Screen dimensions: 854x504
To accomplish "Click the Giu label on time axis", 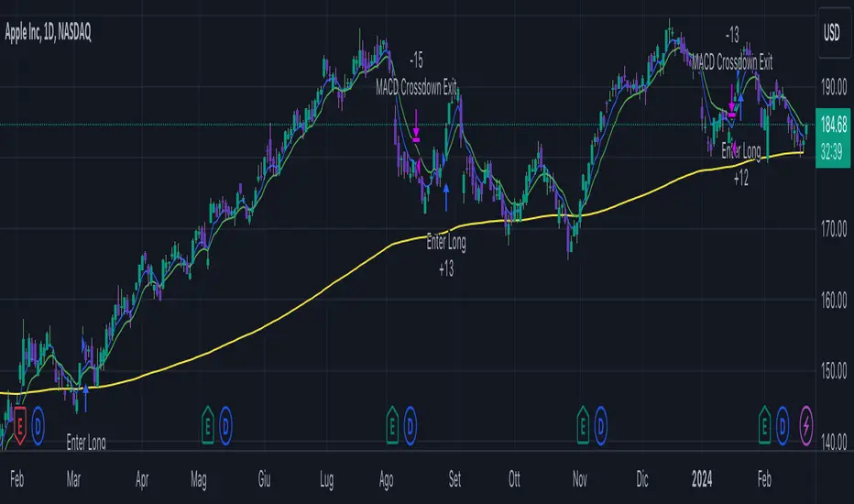I will pos(264,479).
